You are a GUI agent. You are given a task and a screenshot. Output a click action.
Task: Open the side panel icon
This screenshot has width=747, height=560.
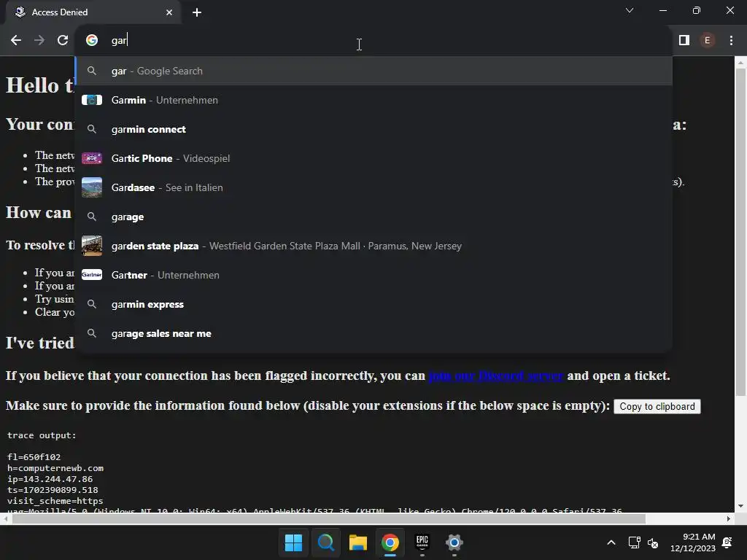coord(684,41)
